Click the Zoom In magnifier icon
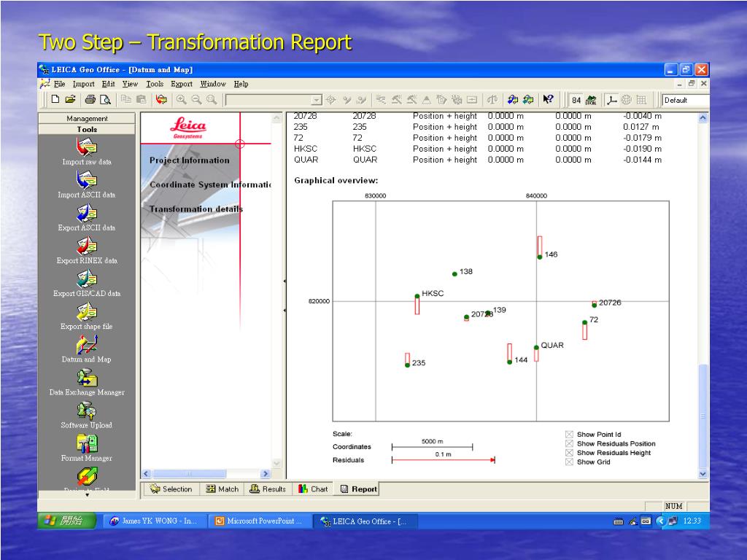 click(181, 99)
